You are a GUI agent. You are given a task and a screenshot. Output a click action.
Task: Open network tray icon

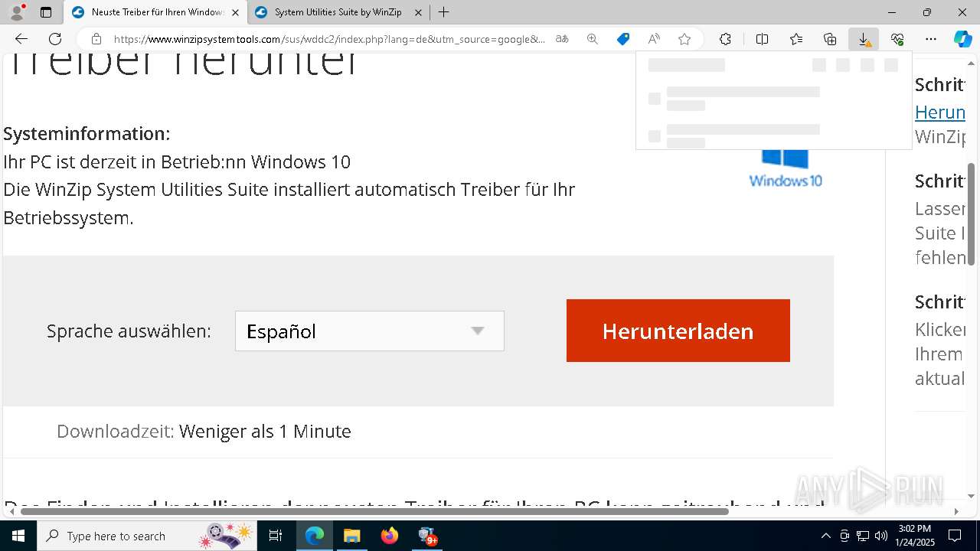[863, 536]
